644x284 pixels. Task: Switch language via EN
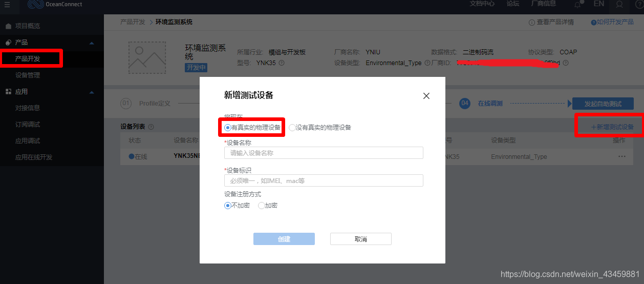[x=598, y=4]
